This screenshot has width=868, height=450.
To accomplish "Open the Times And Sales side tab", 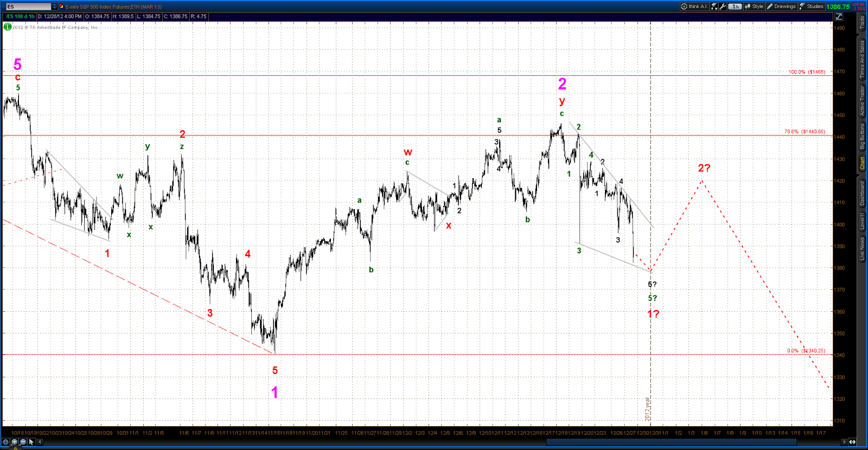I will (861, 59).
